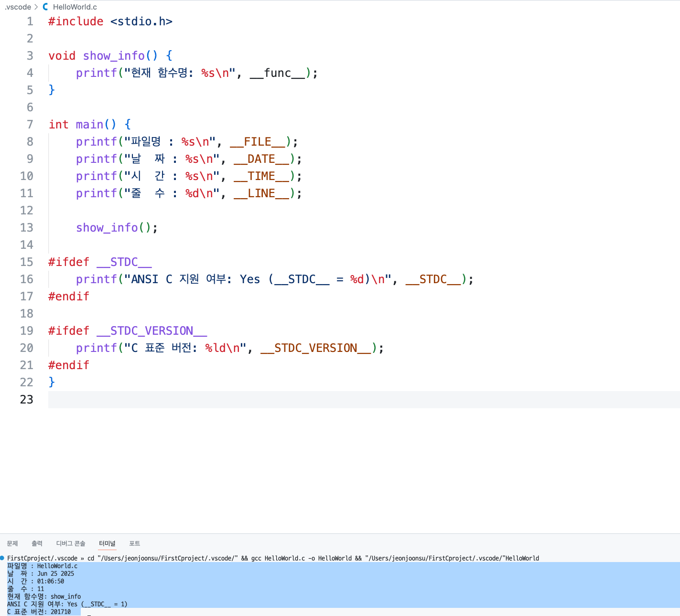The width and height of the screenshot is (680, 616).
Task: Expand the breadcrumb chevron after .vscode
Action: point(36,7)
